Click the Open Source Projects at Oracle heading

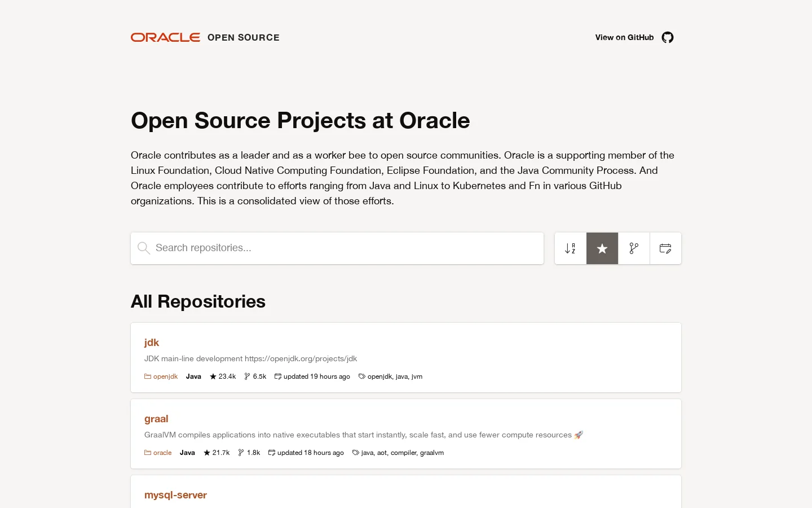(x=300, y=120)
